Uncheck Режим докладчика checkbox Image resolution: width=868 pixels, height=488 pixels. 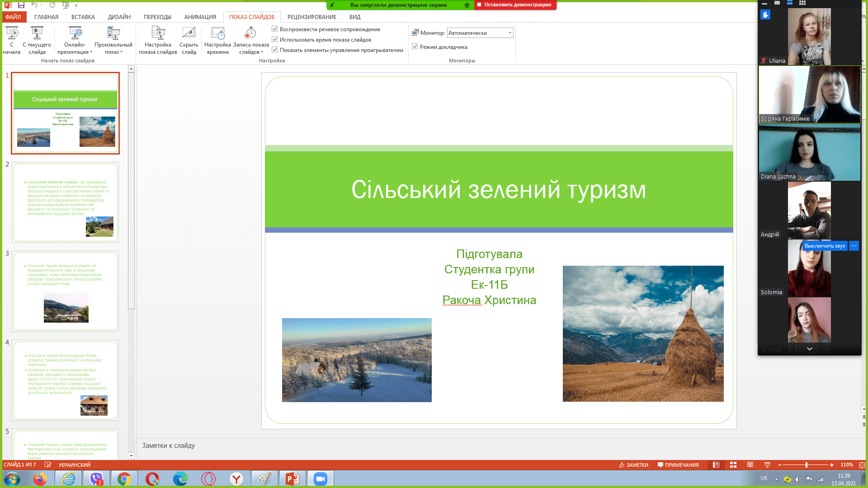pyautogui.click(x=415, y=47)
